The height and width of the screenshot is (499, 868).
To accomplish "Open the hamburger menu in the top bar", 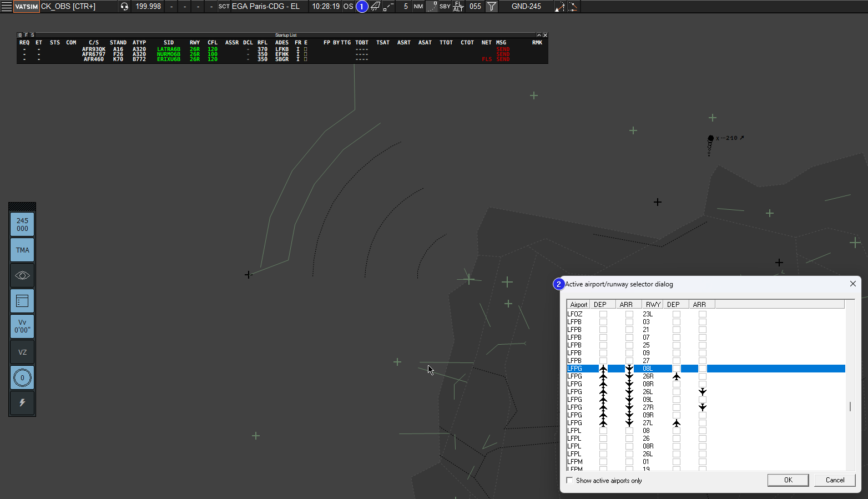I will [x=7, y=7].
